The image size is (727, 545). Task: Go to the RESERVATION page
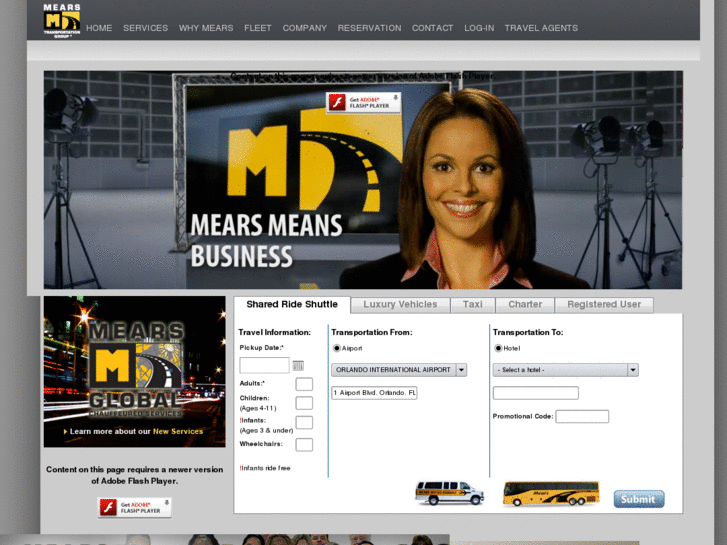click(x=370, y=28)
